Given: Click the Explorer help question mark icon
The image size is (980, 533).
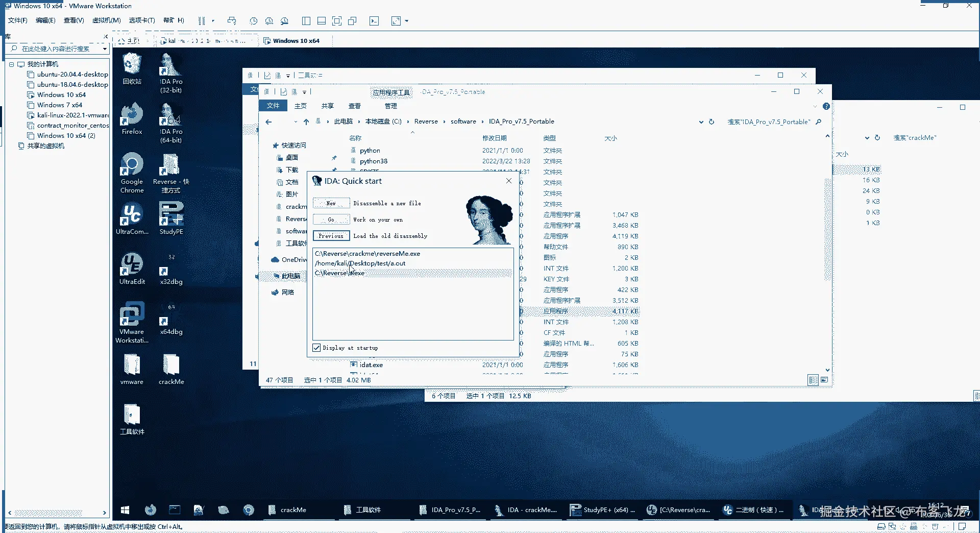Looking at the screenshot, I should [x=826, y=106].
